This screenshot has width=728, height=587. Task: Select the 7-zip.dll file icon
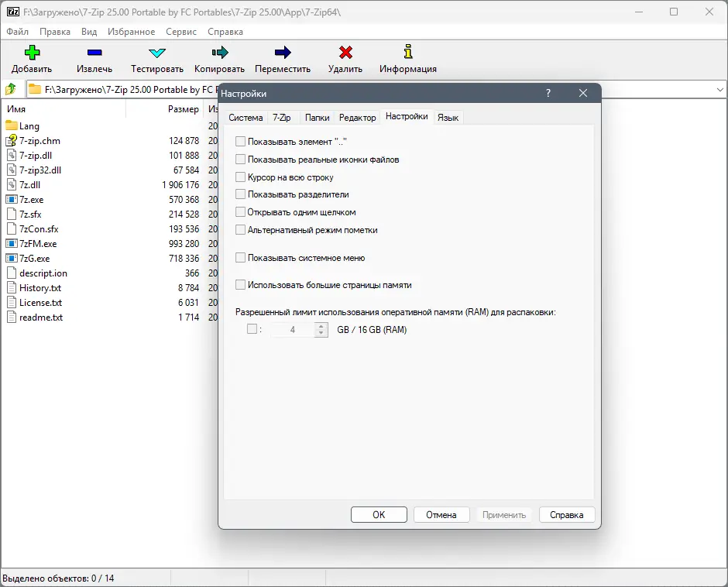tap(12, 155)
